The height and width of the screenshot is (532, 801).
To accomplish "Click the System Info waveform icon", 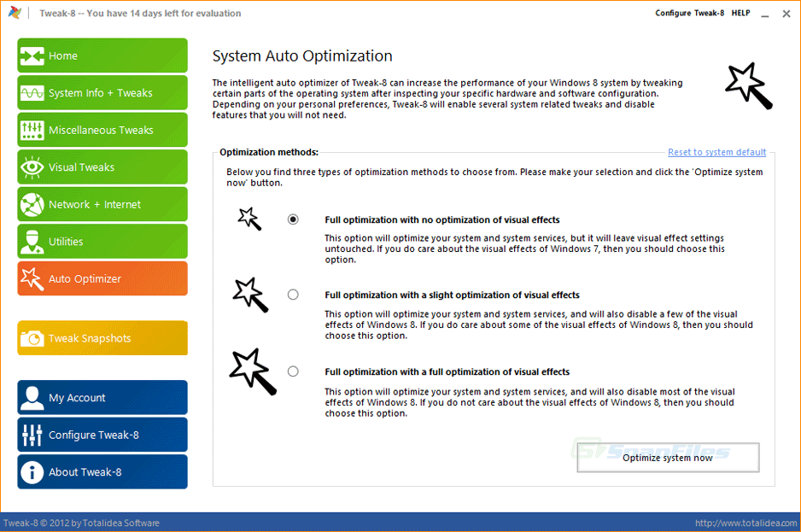I will (32, 93).
